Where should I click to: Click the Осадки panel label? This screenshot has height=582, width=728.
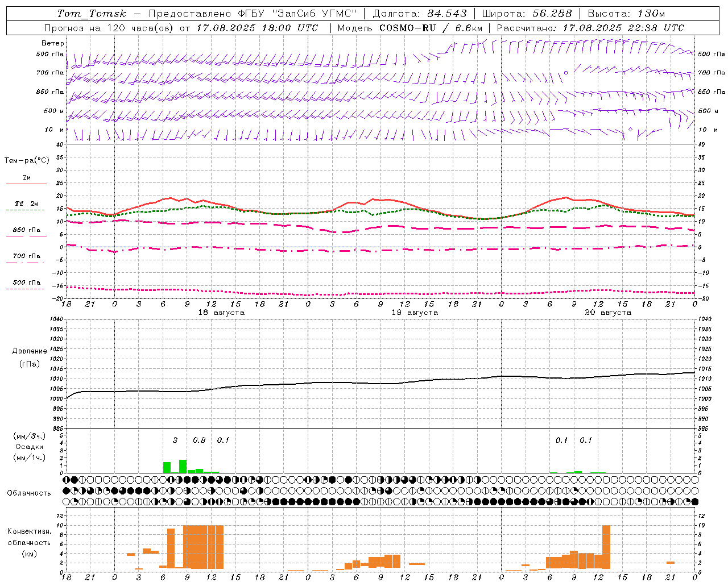pos(30,447)
